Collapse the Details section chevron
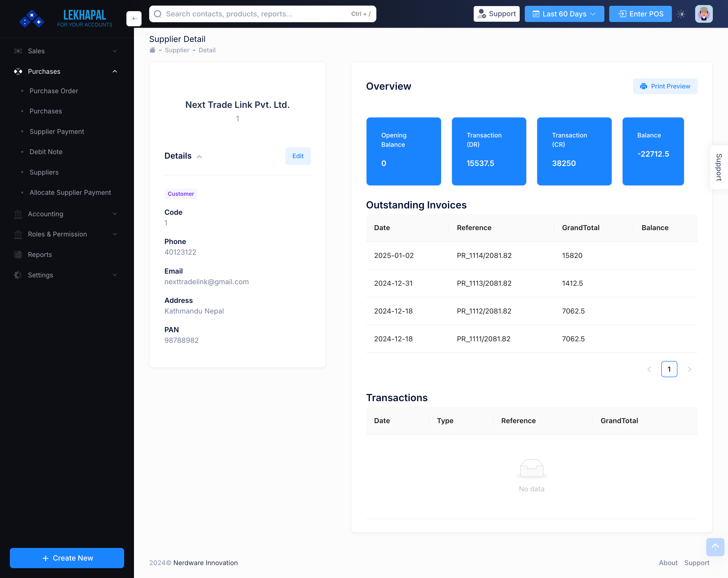728x578 pixels. pyautogui.click(x=199, y=156)
